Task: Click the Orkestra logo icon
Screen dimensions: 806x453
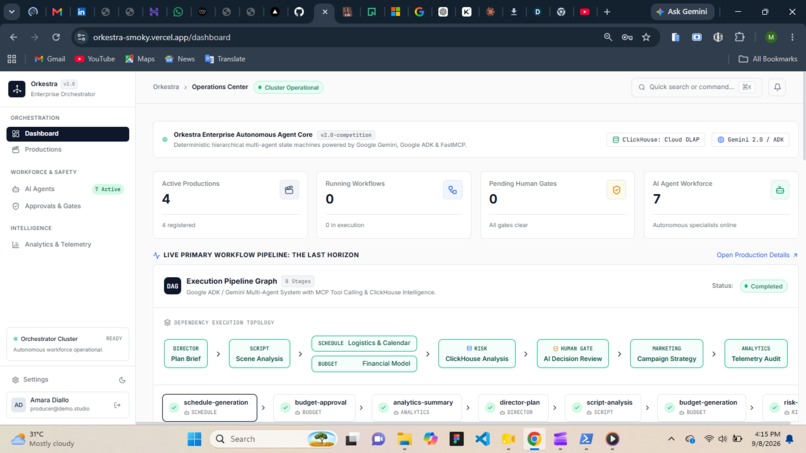Action: [x=16, y=88]
